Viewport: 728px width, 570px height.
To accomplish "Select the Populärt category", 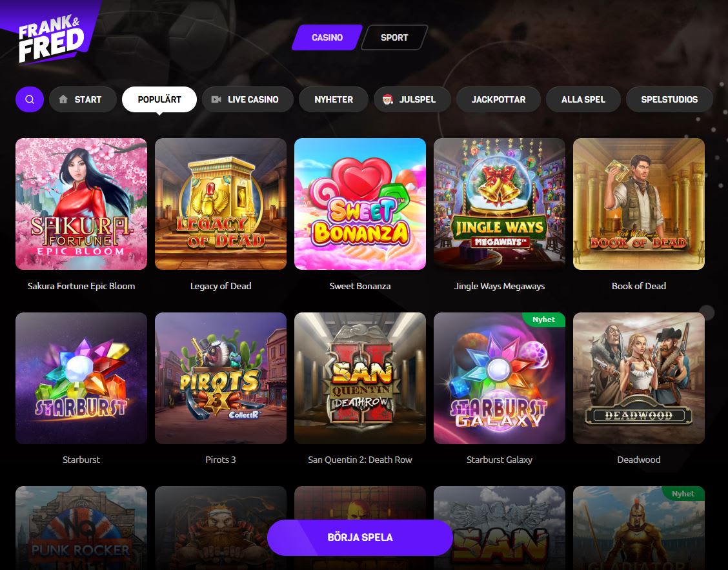I will tap(159, 99).
